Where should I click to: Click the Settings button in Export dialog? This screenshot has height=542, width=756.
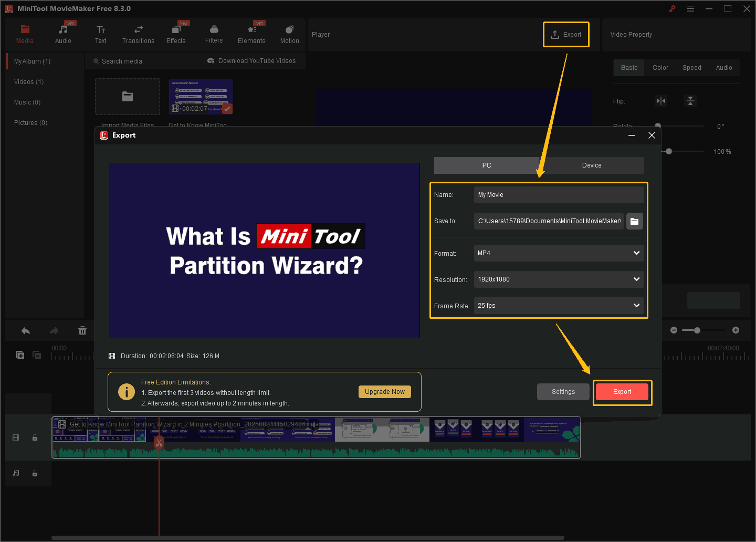[563, 392]
